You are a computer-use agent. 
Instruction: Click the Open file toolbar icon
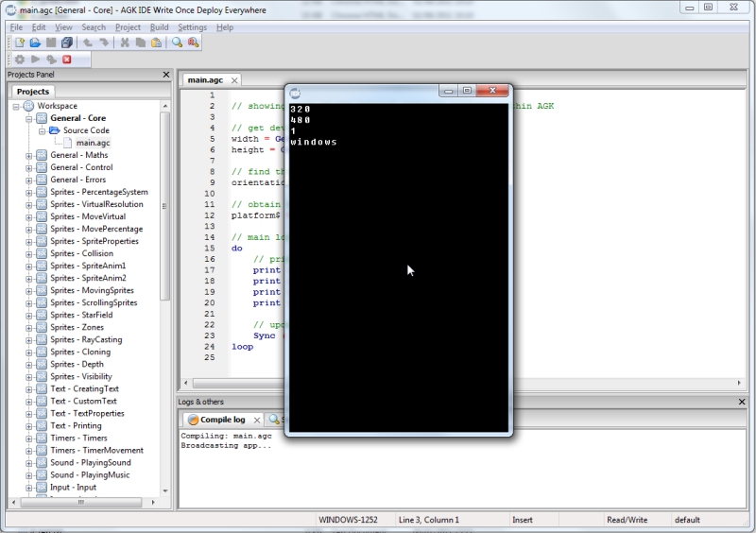[x=35, y=43]
